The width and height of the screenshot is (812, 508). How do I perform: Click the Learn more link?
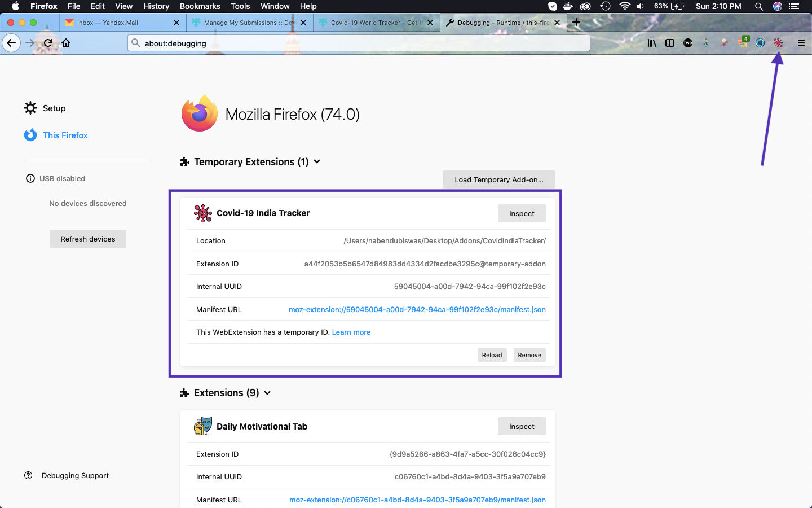pyautogui.click(x=351, y=332)
